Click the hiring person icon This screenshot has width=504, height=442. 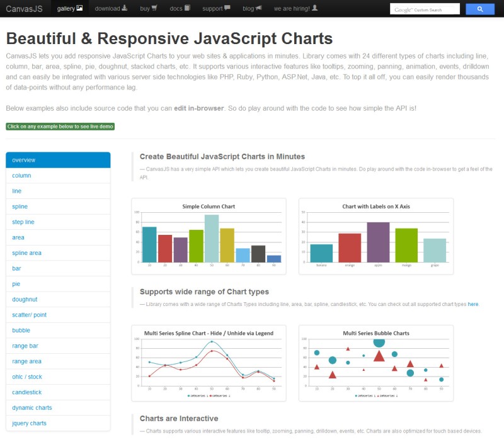314,8
